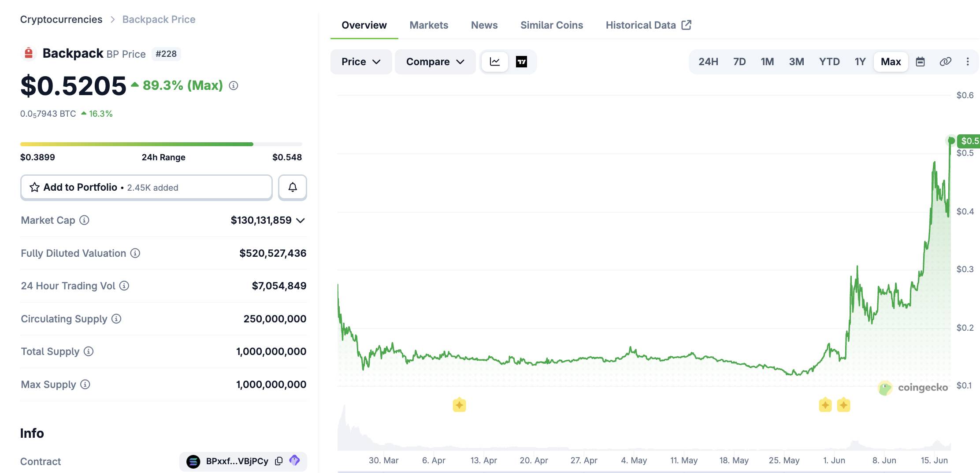Click the $0.5 current price label
Screen dimensions: 980x473
(969, 141)
